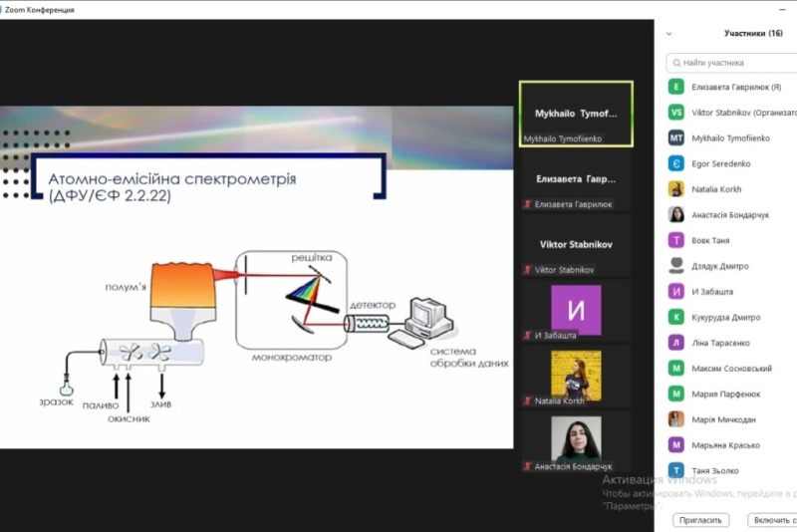Viewport: 797px width, 532px height.
Task: Click name Марьяна Красько in list
Action: pyautogui.click(x=725, y=445)
